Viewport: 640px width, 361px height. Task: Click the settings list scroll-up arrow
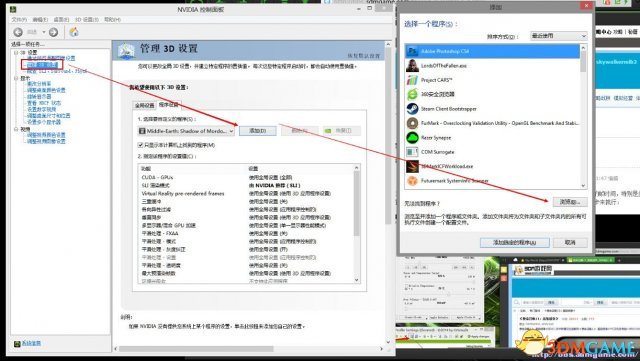[356, 168]
